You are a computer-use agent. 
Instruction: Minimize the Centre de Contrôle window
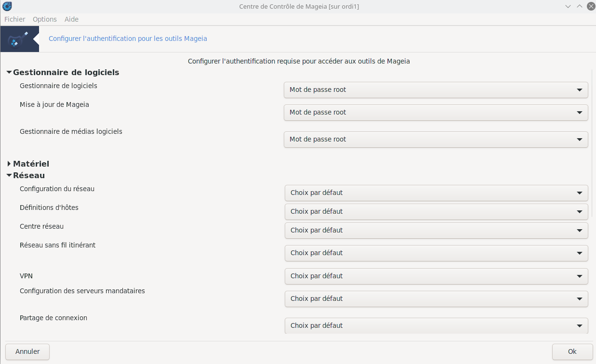click(x=569, y=6)
